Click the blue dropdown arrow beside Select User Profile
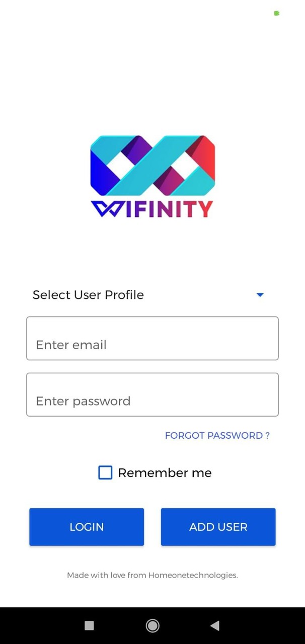305x644 pixels. (x=260, y=295)
